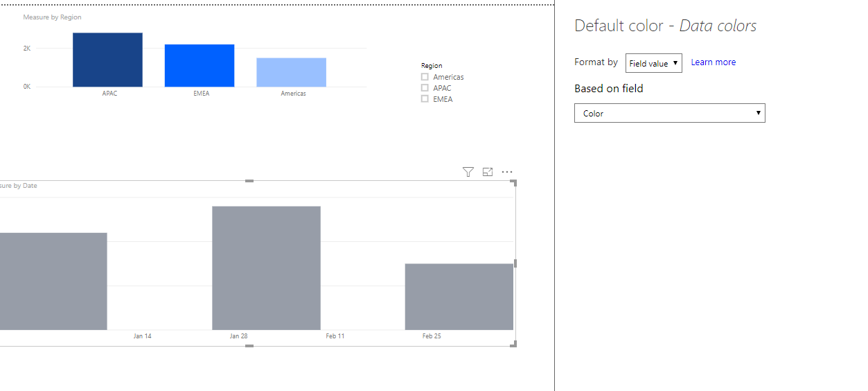Open the Format by dropdown

pyautogui.click(x=654, y=63)
